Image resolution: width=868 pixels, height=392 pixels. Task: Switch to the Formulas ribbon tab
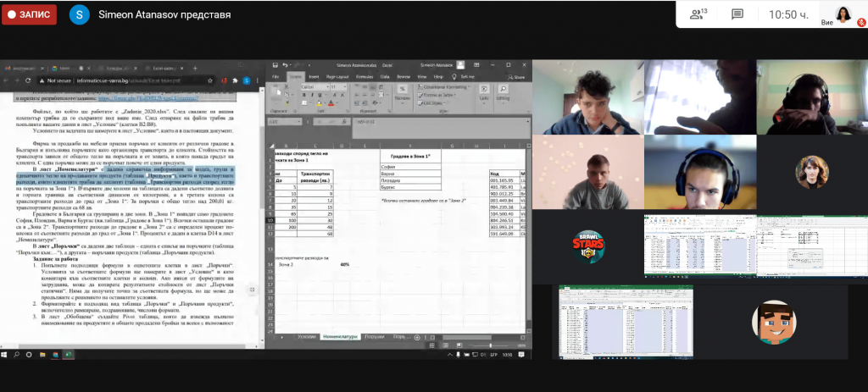[364, 77]
